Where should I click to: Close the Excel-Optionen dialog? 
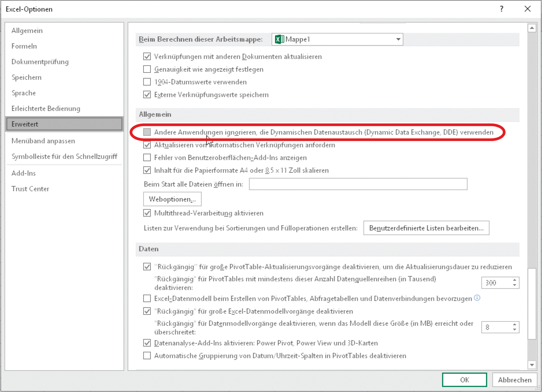pyautogui.click(x=527, y=9)
